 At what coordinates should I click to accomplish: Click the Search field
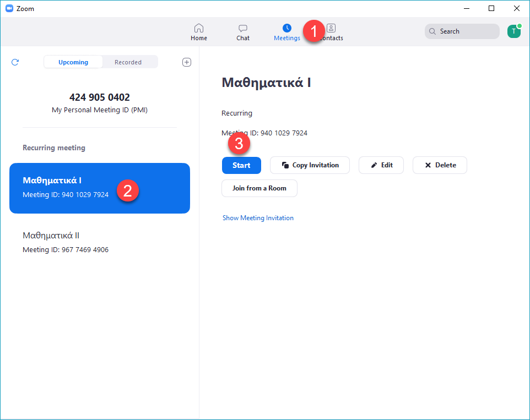point(462,31)
